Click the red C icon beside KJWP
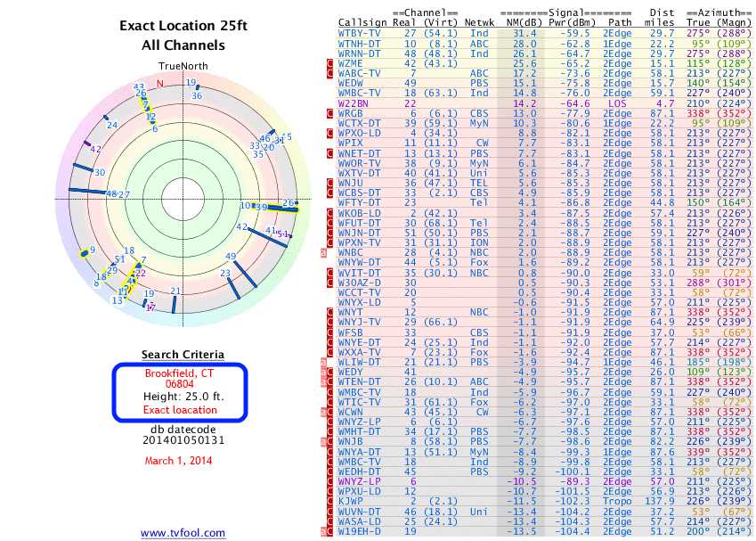The height and width of the screenshot is (541, 756). click(x=331, y=502)
